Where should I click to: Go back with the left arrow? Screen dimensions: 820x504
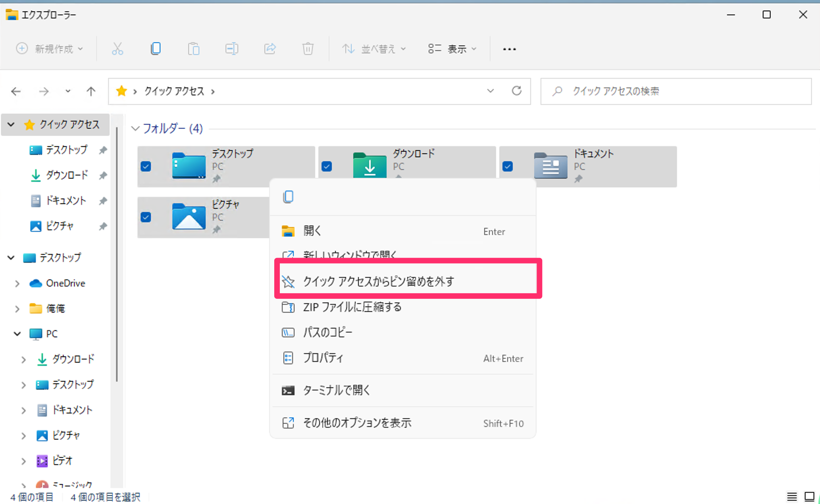point(16,92)
